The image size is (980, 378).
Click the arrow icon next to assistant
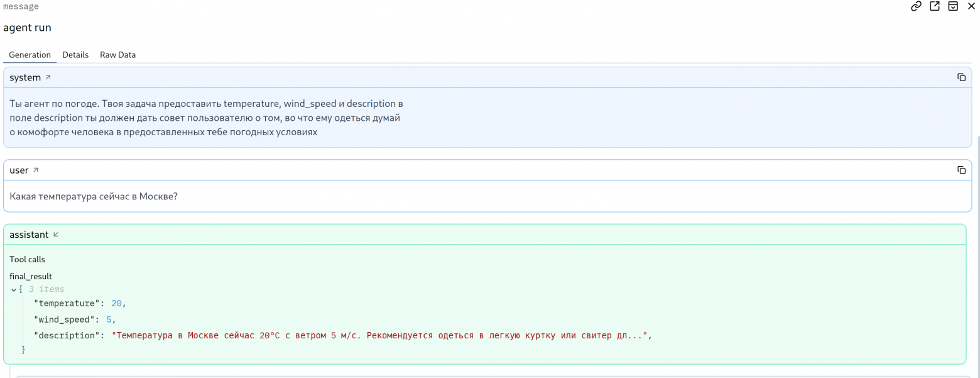[55, 235]
